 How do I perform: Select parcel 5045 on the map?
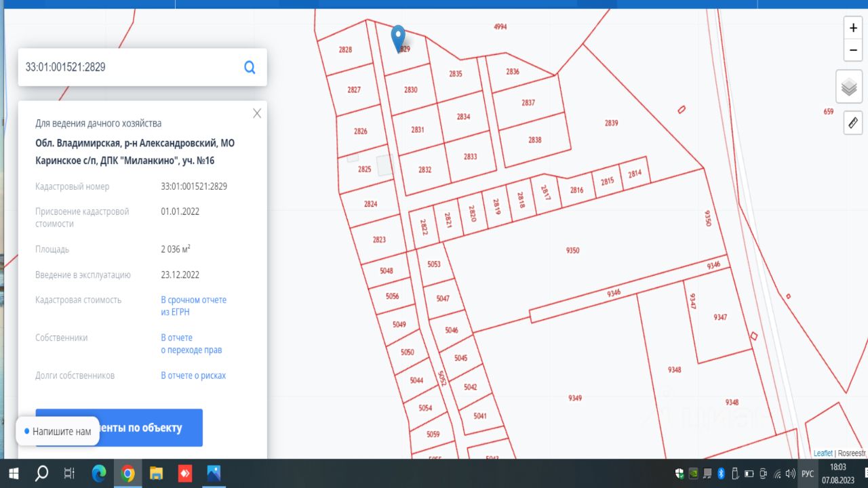point(461,359)
